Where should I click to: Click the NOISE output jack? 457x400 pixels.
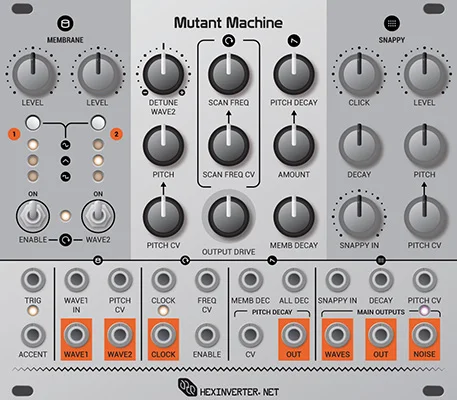pos(424,335)
